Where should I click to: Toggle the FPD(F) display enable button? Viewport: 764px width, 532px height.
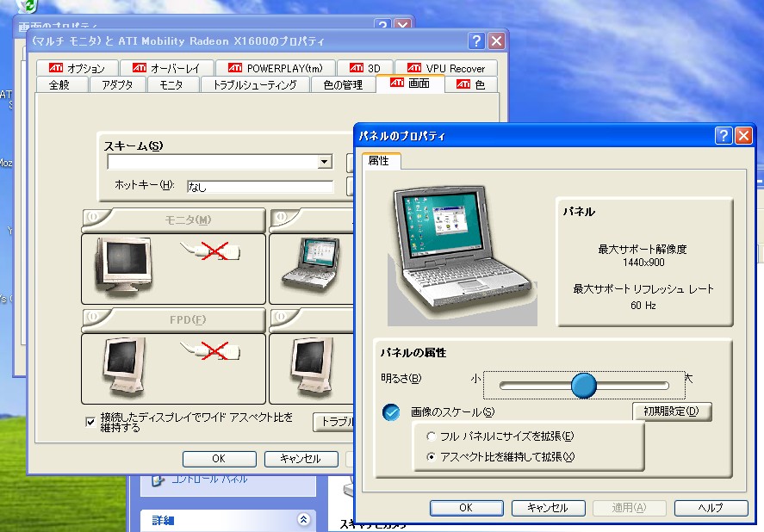[93, 317]
